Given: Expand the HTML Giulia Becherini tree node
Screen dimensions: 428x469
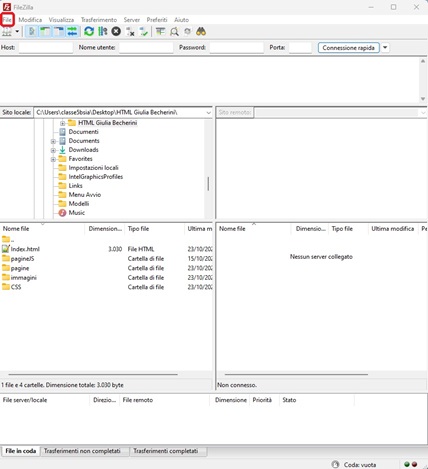Looking at the screenshot, I should [x=62, y=123].
